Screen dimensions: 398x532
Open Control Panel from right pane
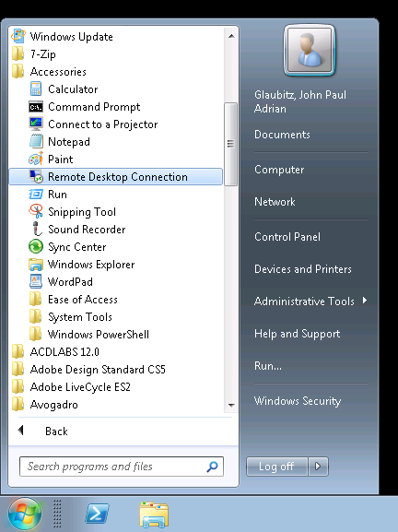tap(287, 236)
